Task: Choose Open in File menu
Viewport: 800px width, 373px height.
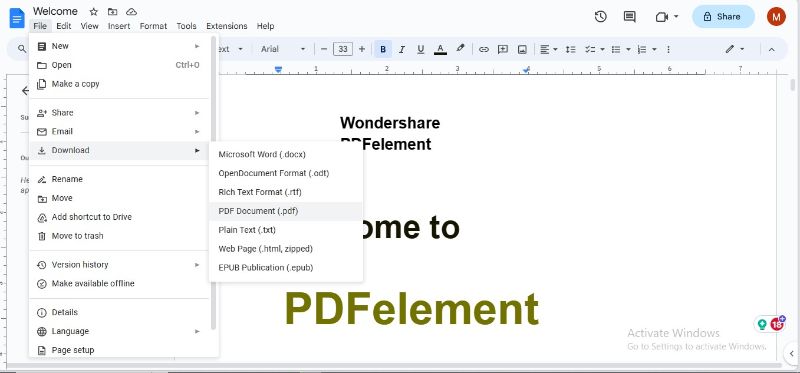Action: (x=119, y=65)
